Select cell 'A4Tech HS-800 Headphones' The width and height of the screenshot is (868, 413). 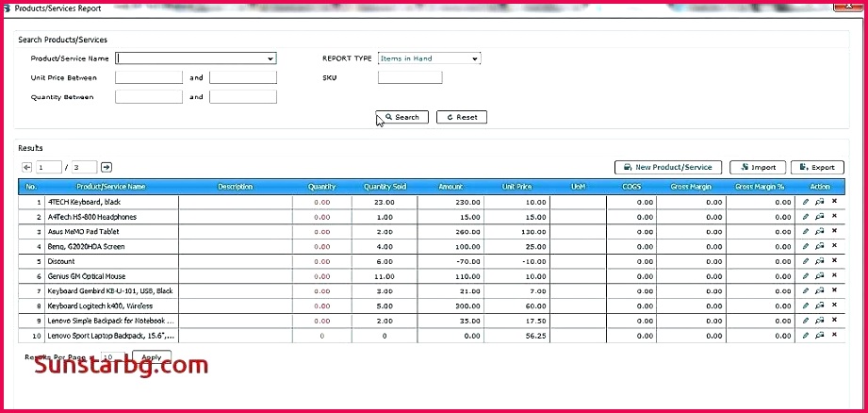112,217
